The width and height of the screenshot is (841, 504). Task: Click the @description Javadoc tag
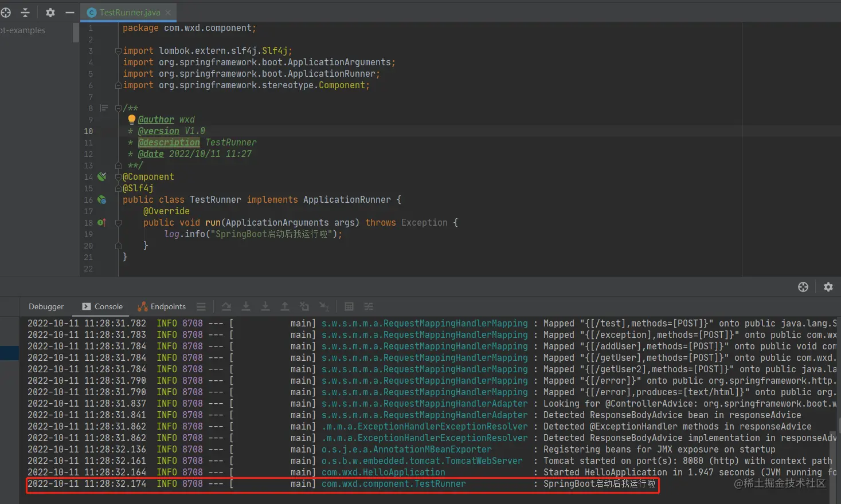point(169,142)
